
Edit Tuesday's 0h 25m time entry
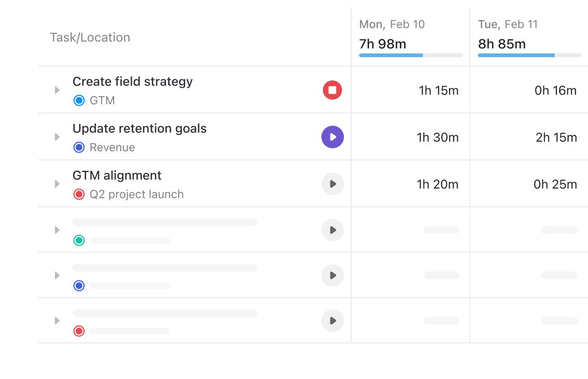tap(555, 184)
